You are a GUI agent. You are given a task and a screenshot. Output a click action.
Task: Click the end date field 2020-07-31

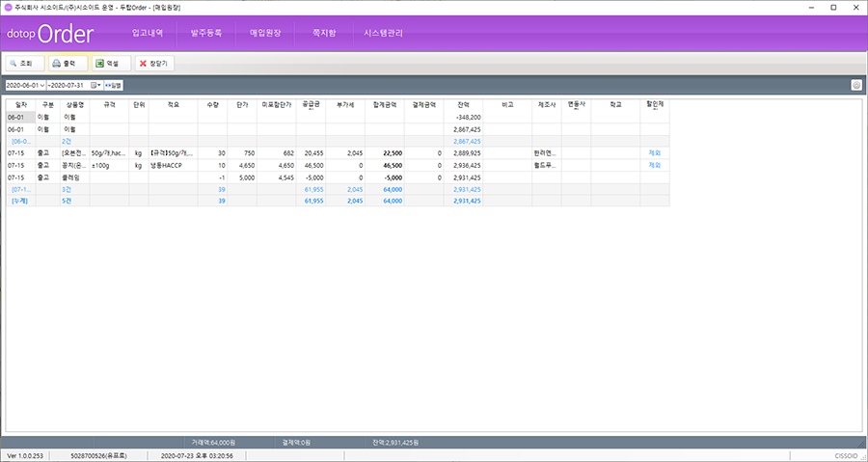tap(68, 86)
